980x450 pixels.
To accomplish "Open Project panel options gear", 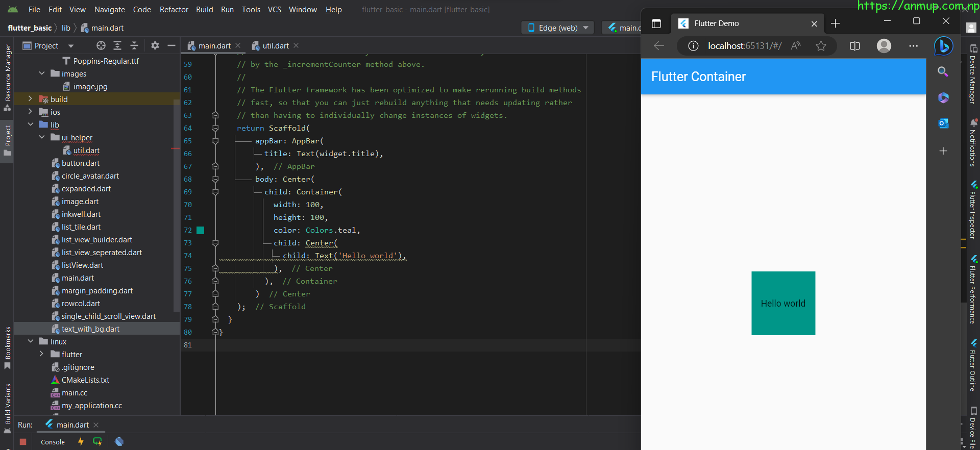I will [x=155, y=46].
